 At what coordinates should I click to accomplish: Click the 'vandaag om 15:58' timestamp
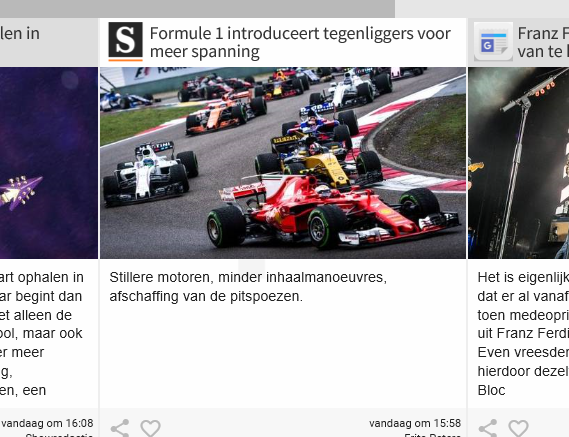(x=415, y=423)
